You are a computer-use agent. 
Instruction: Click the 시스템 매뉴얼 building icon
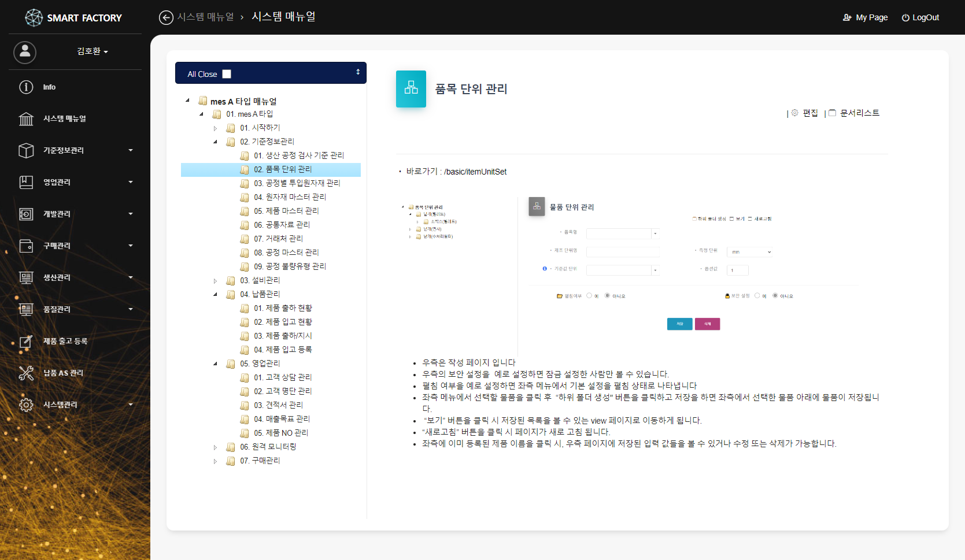point(26,119)
